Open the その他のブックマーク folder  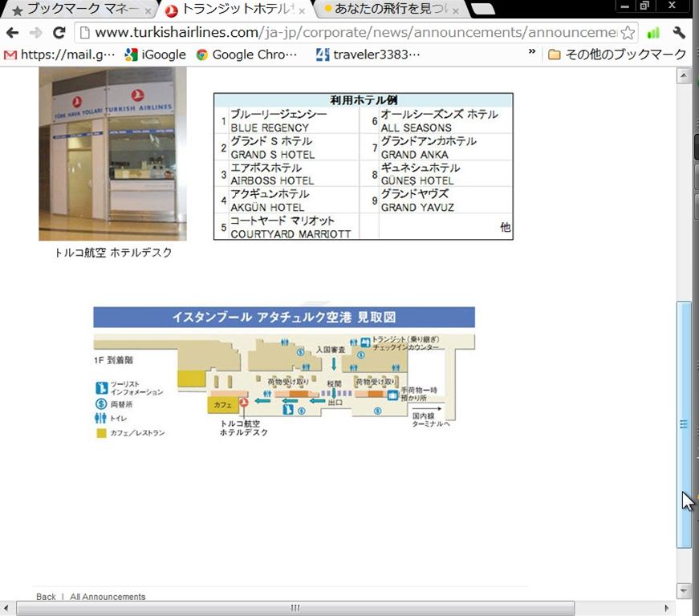[x=616, y=55]
